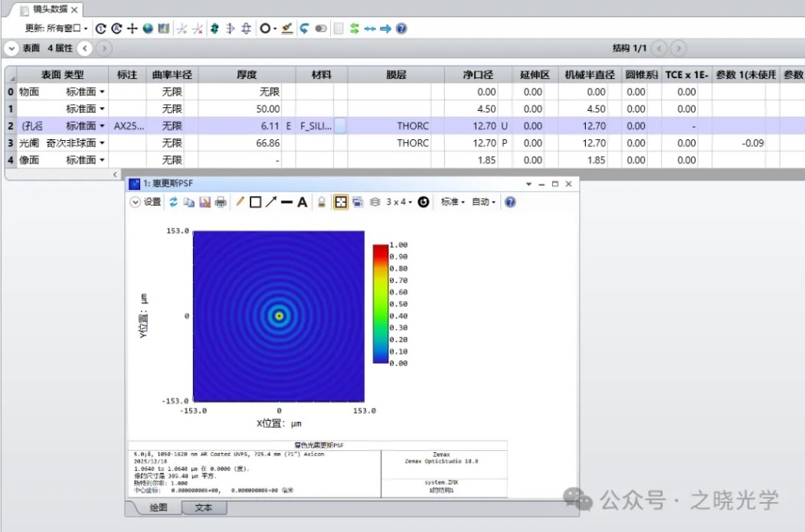Viewport: 805px width, 532px height.
Task: Switch to the 文本 tab
Action: [x=203, y=508]
